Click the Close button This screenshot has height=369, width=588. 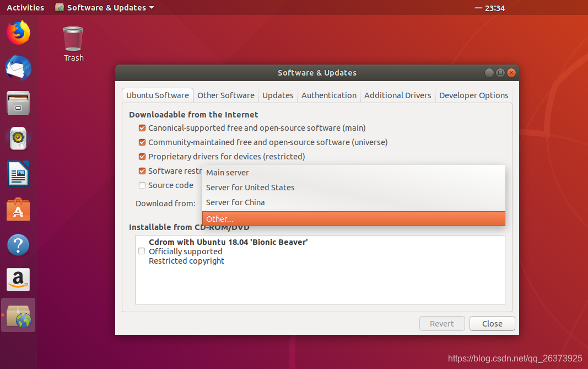coord(492,324)
